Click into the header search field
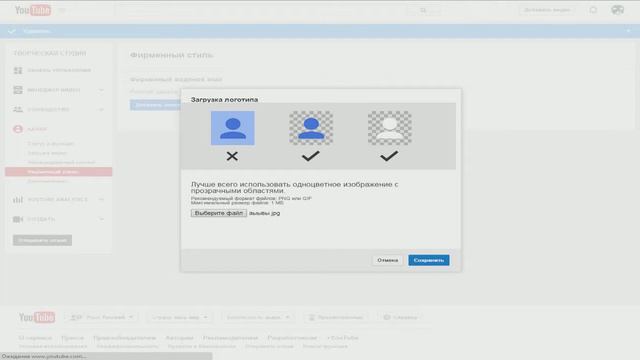Image resolution: width=640 pixels, height=360 pixels. [x=261, y=10]
